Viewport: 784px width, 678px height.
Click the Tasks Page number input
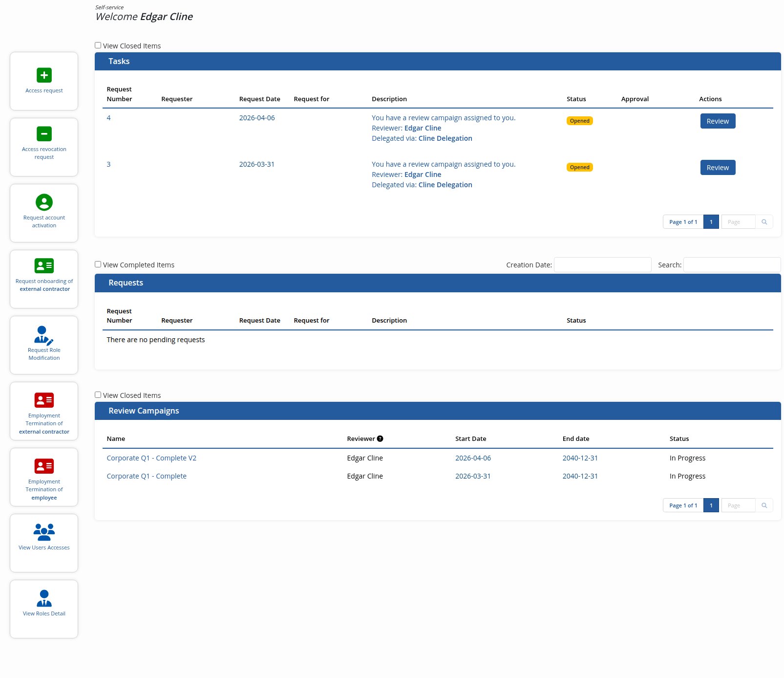tap(739, 222)
